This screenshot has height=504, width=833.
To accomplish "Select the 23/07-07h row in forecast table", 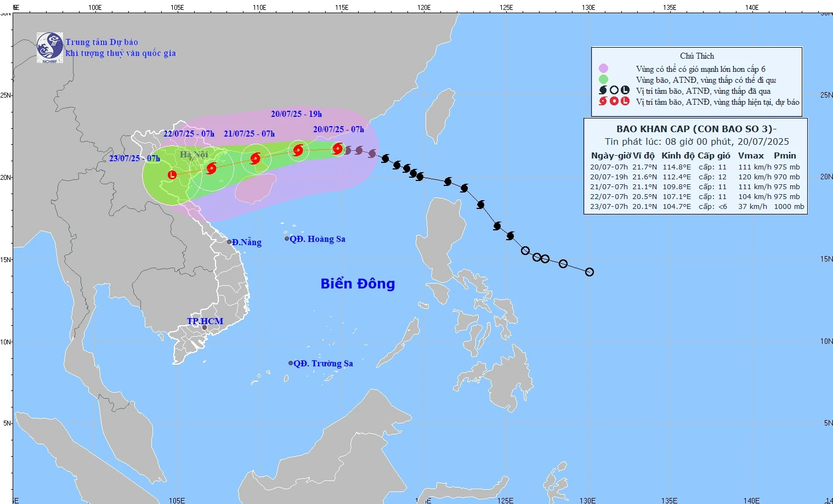I will pos(696,207).
